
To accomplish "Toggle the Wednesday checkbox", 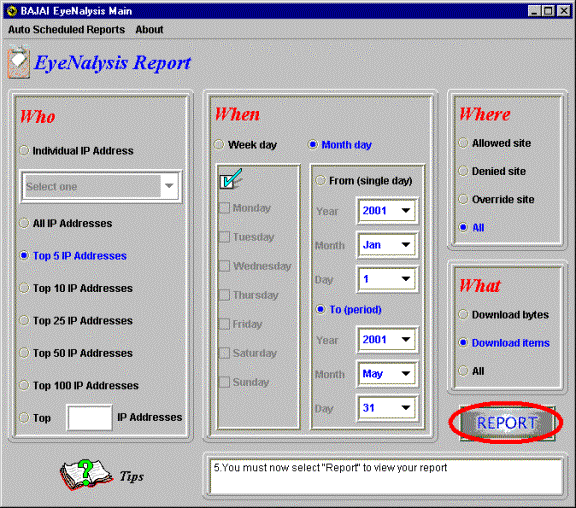I will click(x=224, y=266).
